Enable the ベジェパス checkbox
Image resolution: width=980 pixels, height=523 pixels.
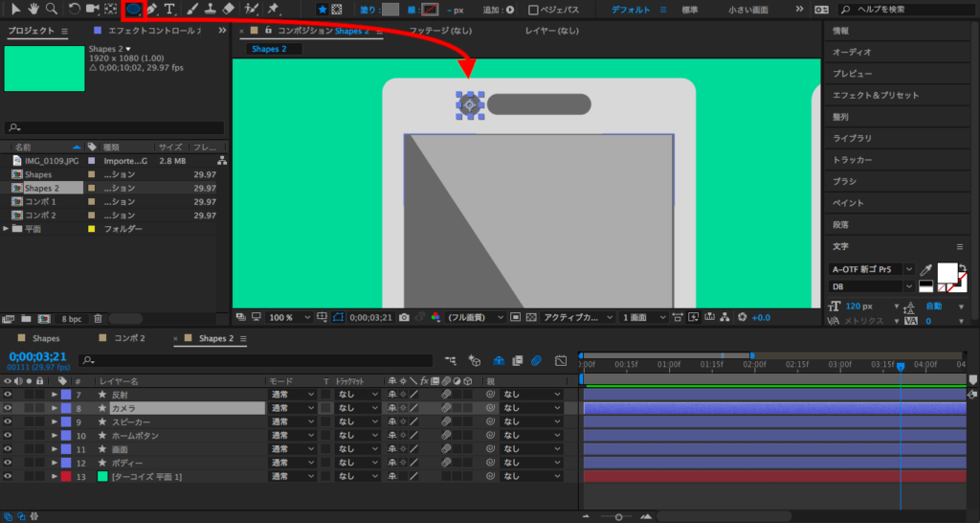(x=534, y=10)
